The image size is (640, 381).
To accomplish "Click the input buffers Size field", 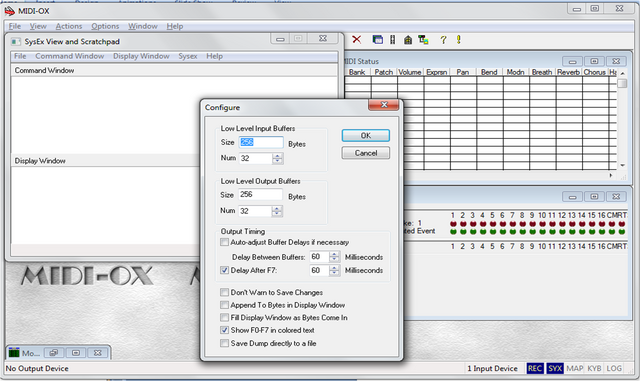I will tap(261, 142).
